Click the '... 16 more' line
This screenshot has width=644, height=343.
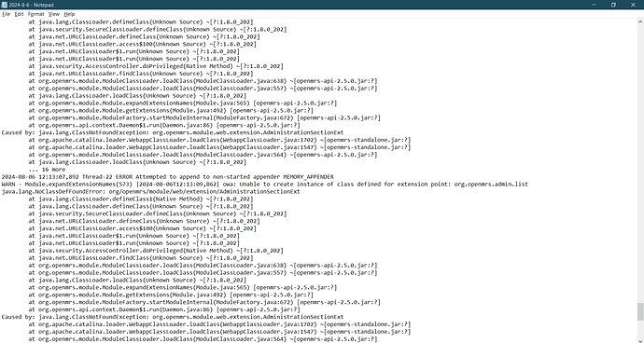point(47,170)
